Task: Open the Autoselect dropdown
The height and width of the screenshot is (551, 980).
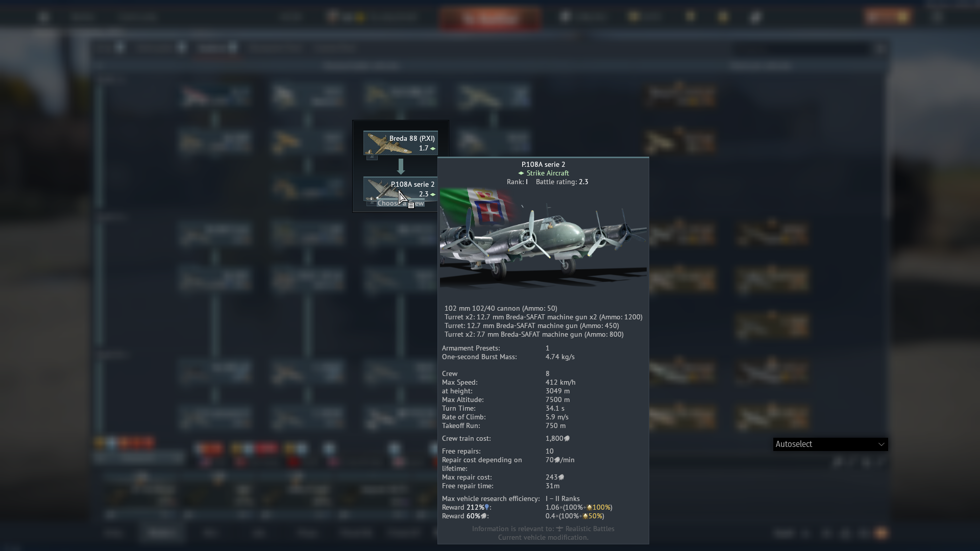Action: click(830, 444)
